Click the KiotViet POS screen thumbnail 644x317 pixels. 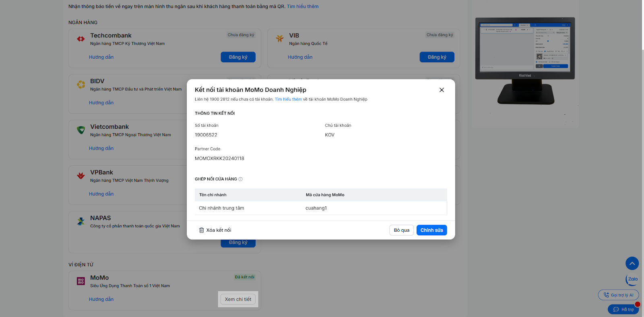point(525,48)
